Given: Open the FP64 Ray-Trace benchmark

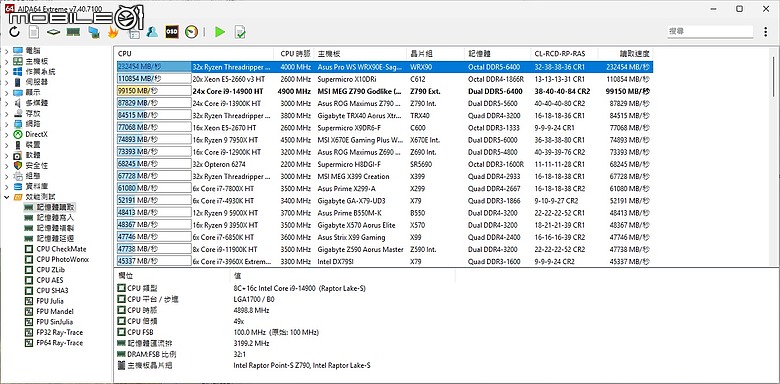Looking at the screenshot, I should 60,343.
